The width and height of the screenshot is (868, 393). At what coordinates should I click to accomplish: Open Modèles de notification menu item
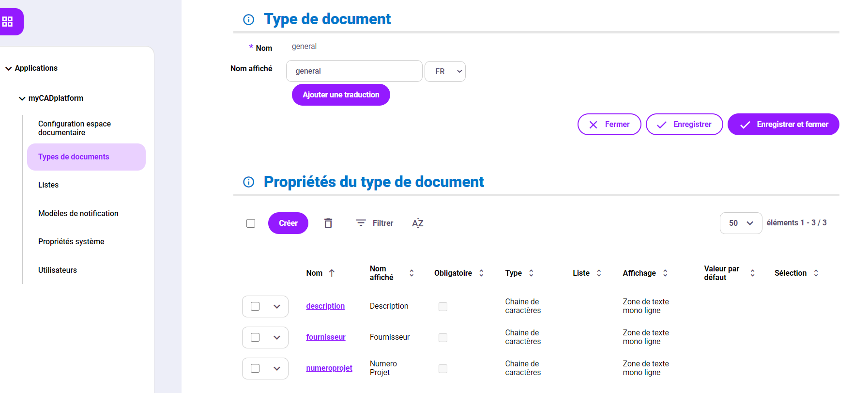(78, 214)
